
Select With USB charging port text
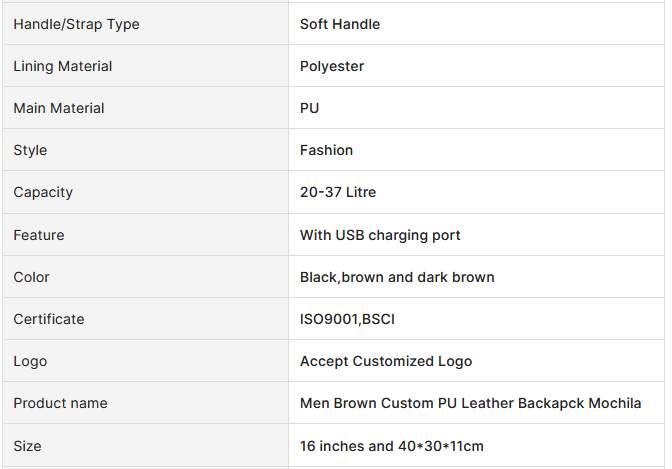(x=380, y=235)
